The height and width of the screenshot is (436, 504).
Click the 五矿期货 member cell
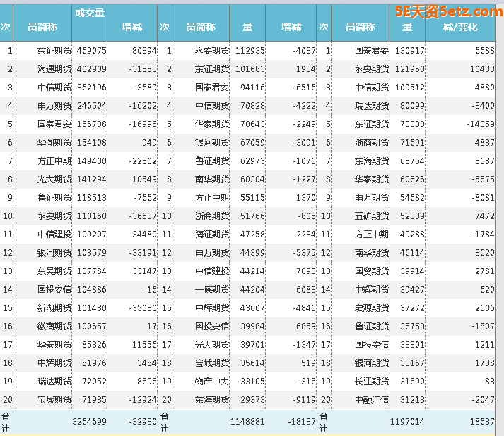(x=372, y=216)
